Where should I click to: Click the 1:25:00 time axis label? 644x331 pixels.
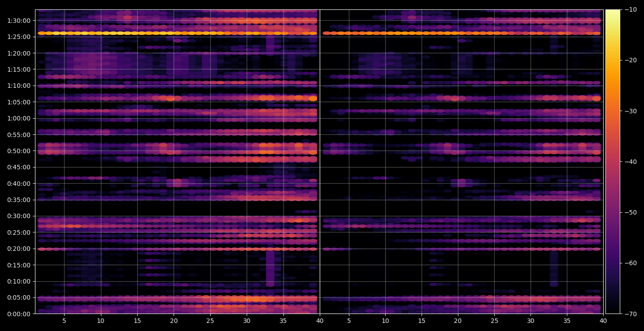coord(19,37)
